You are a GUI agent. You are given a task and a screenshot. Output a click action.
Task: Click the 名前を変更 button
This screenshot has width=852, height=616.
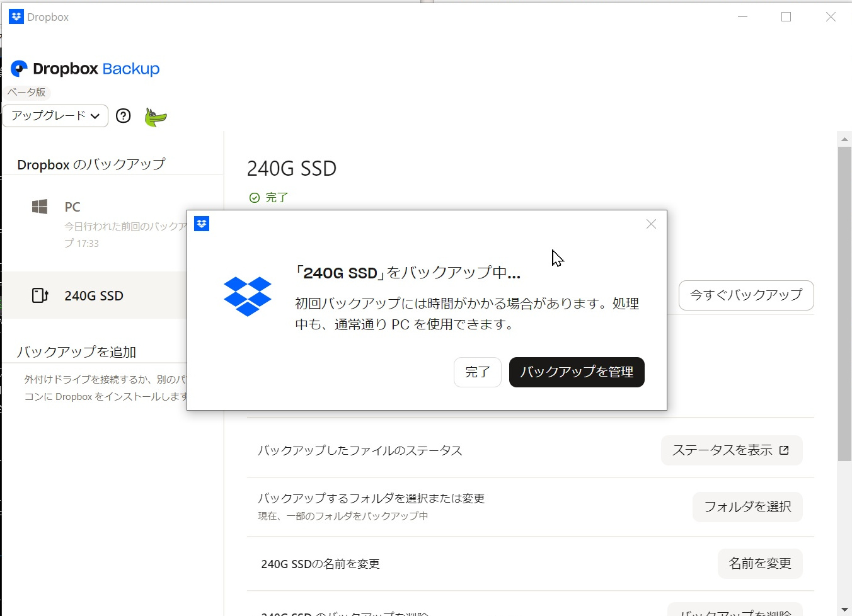[760, 564]
